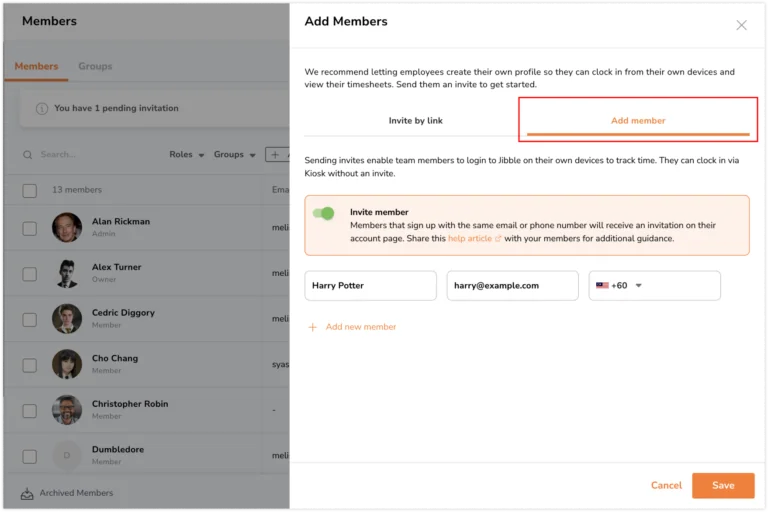
Task: Open Dumbledore's placeholder avatar
Action: 67,455
